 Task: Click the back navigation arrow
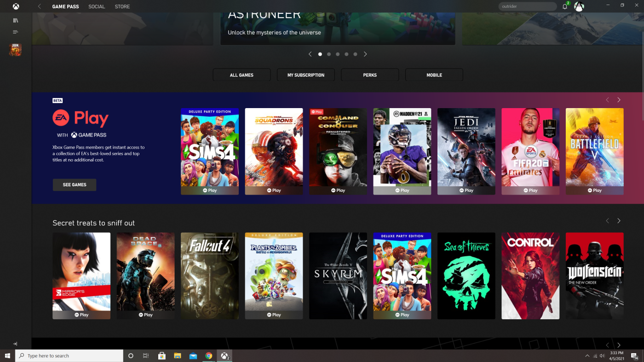40,6
